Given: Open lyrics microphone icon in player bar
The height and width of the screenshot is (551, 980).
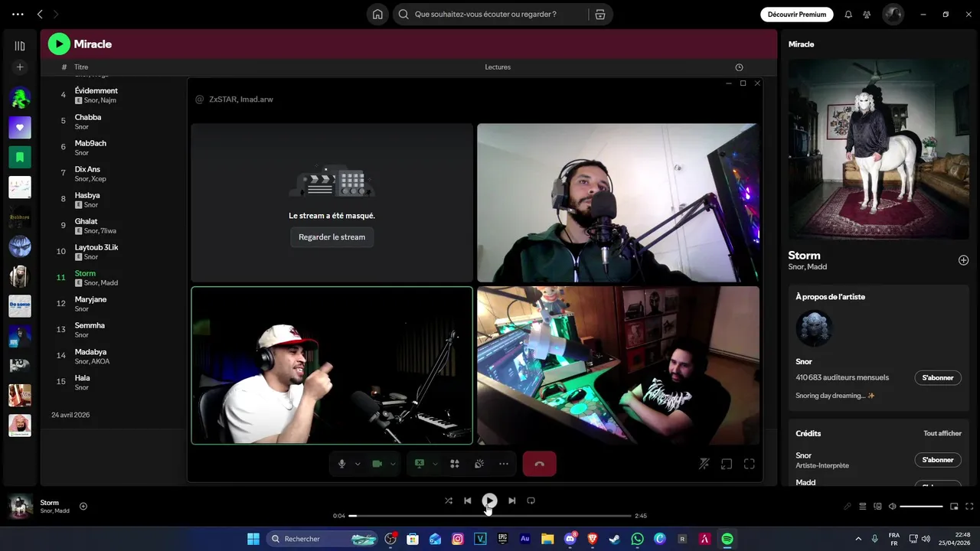Looking at the screenshot, I should coord(848,507).
